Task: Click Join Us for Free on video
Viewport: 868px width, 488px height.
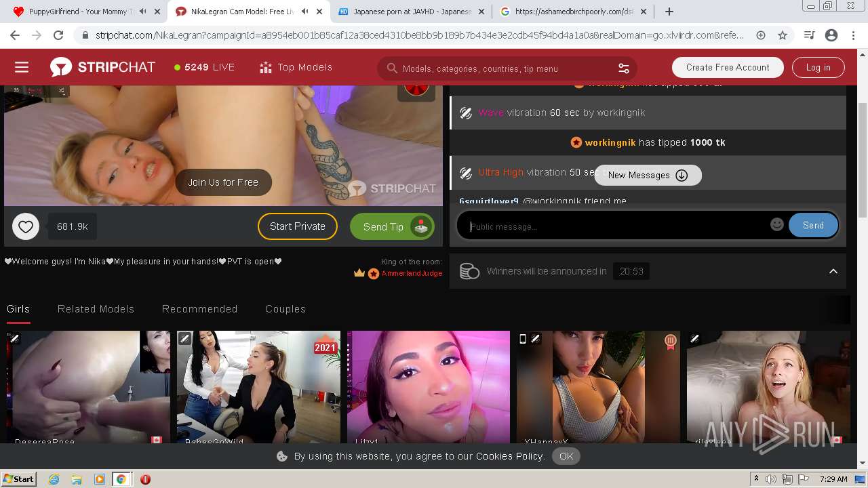Action: click(223, 182)
